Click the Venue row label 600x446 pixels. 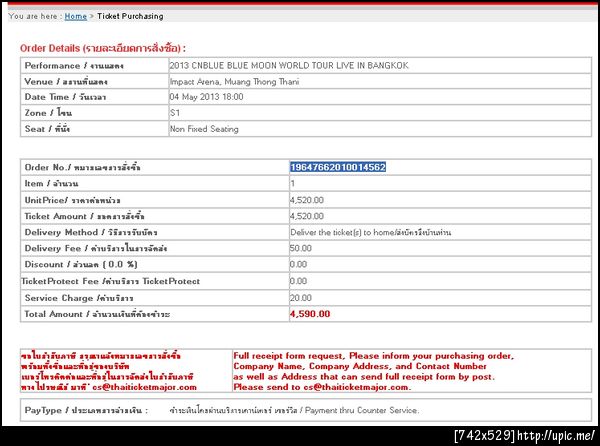click(66, 81)
